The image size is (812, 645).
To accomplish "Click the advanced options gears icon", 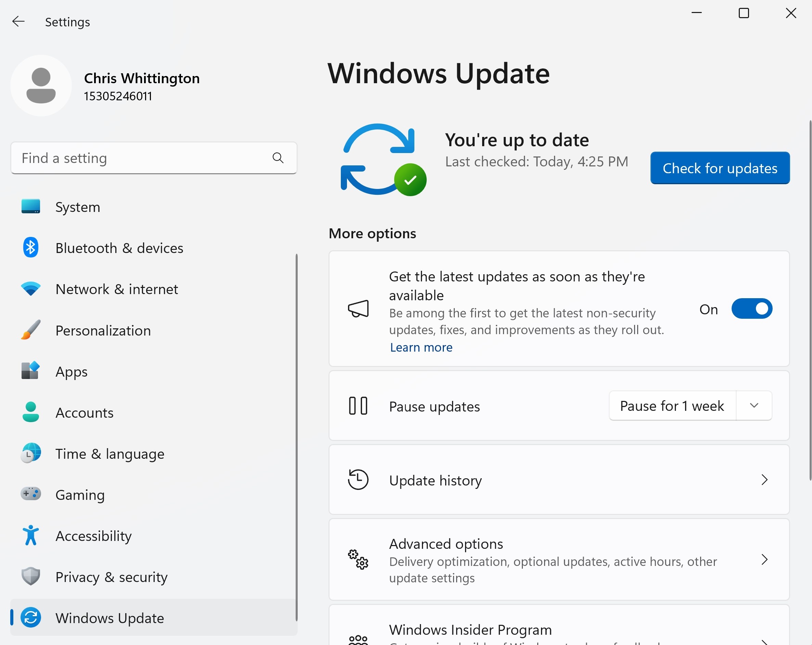I will (x=358, y=559).
